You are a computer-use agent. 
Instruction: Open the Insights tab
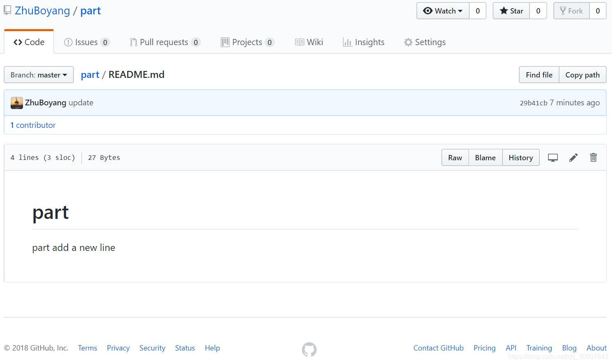(x=363, y=42)
